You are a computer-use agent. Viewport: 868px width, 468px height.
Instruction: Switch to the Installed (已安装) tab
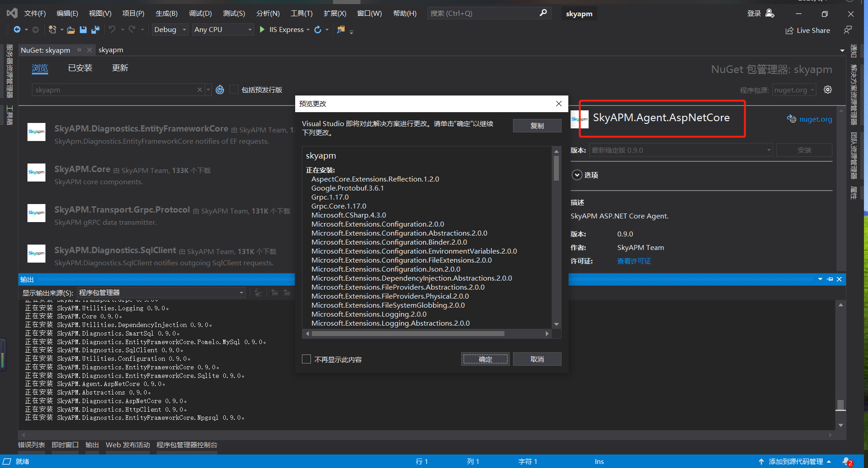pyautogui.click(x=80, y=68)
